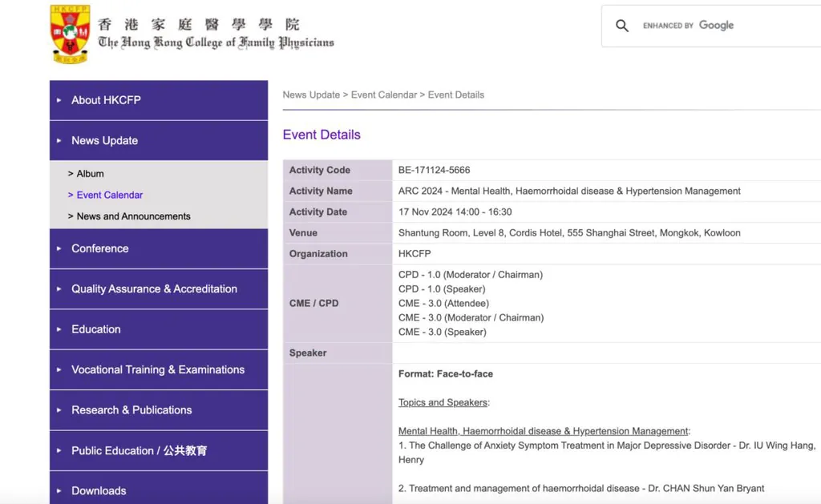Expand the About HKCFP arrow
Screen dimensions: 821x504
point(59,100)
